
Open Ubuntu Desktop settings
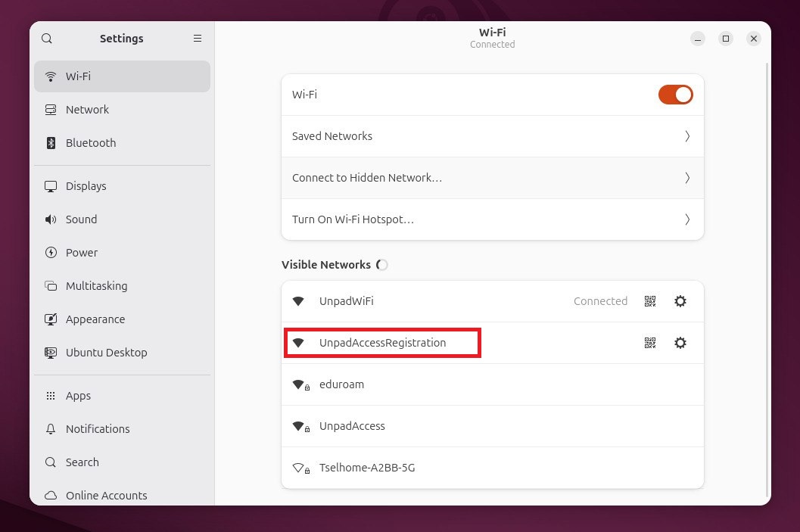(x=122, y=353)
